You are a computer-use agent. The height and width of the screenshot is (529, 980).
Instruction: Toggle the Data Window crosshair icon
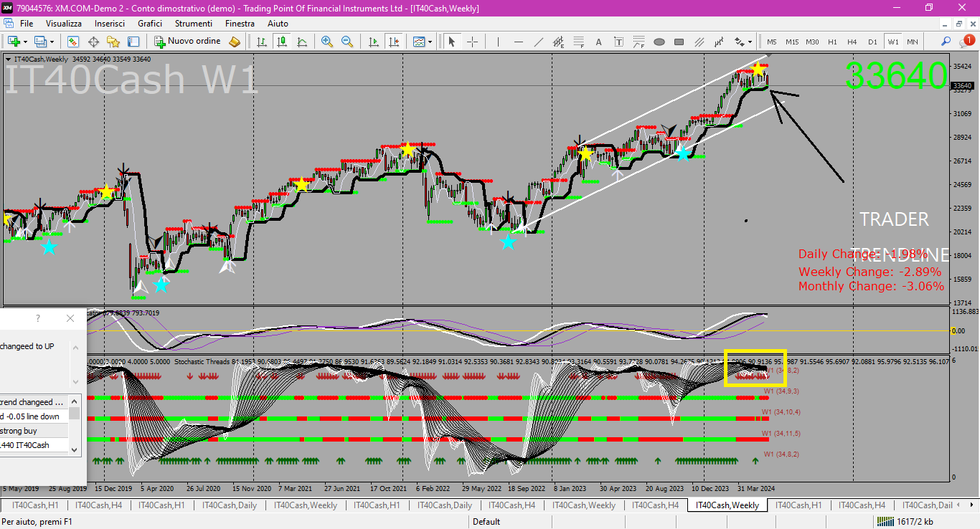(93, 42)
